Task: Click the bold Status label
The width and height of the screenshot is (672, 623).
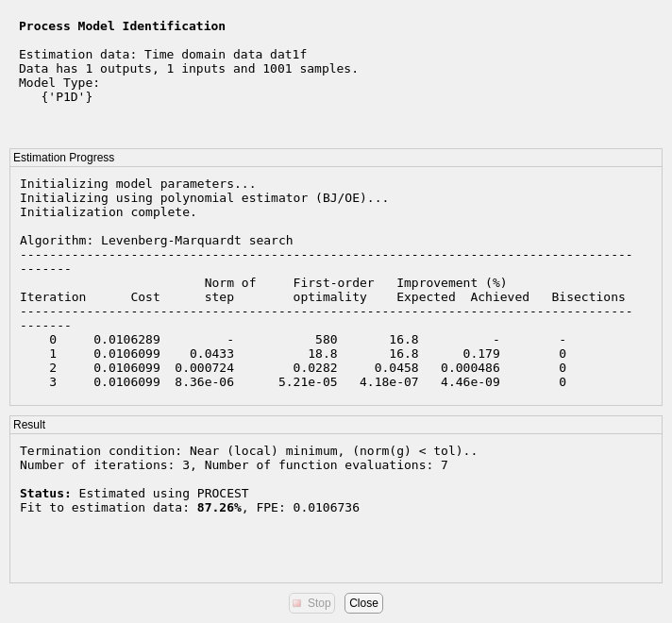Action: [45, 493]
